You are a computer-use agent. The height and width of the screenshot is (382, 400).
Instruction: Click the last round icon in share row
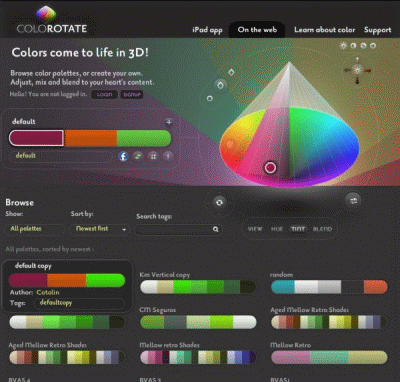point(168,156)
